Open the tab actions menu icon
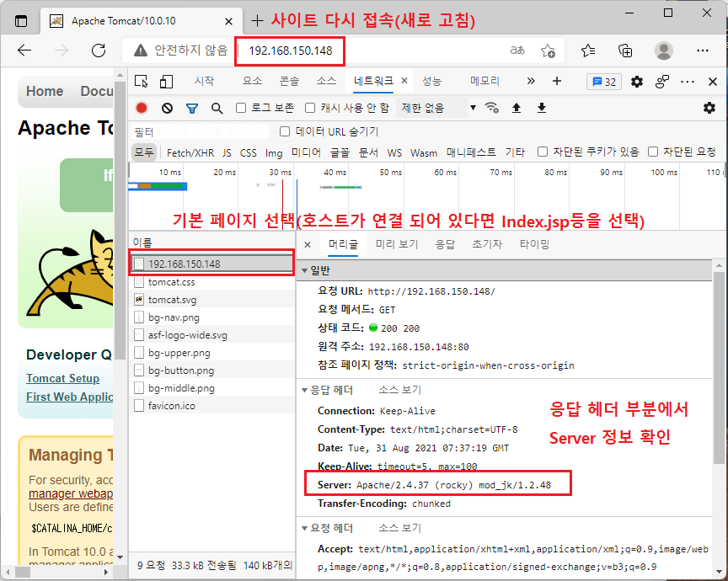Screen dimensions: 728x581 click(21, 21)
